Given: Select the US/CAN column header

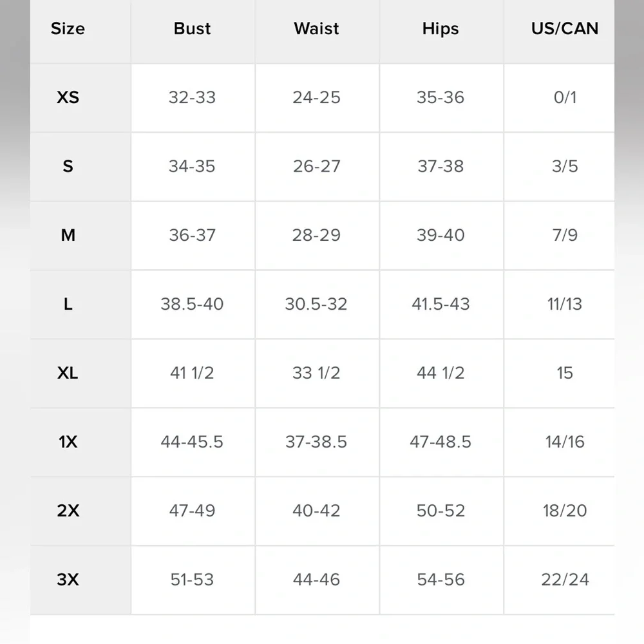Looking at the screenshot, I should coord(564,29).
